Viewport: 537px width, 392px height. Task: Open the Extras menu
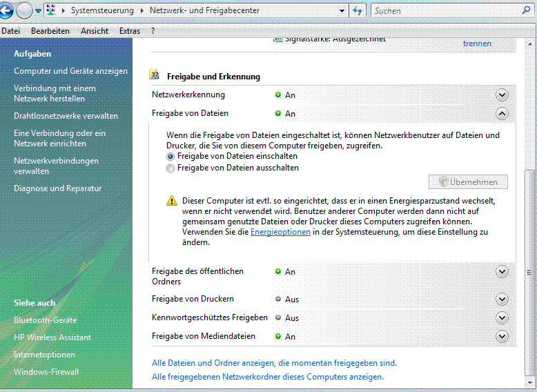[129, 31]
